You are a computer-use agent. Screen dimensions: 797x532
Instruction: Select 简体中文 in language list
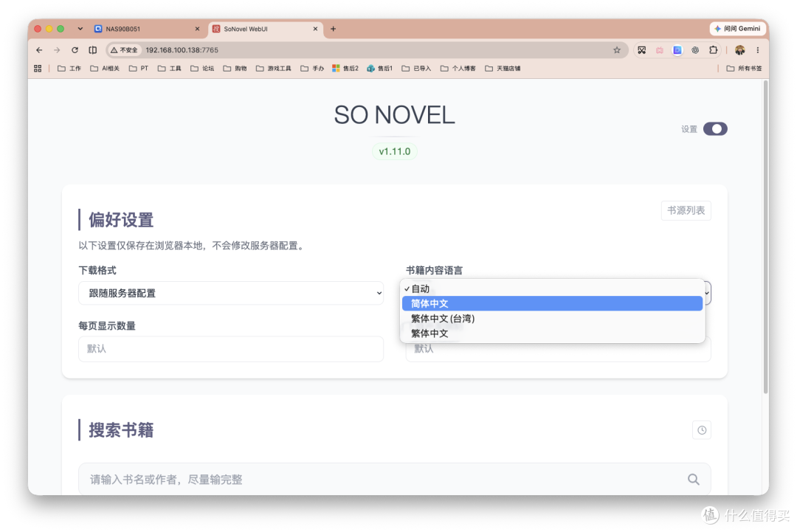point(552,303)
